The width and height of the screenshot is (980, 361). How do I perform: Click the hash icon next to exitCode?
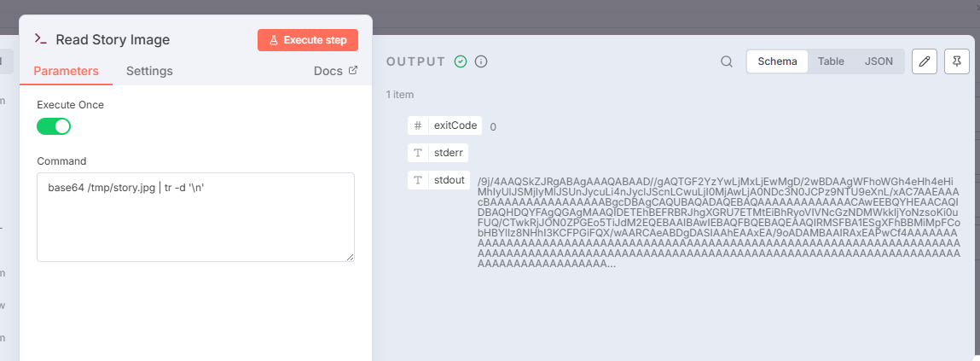click(418, 125)
